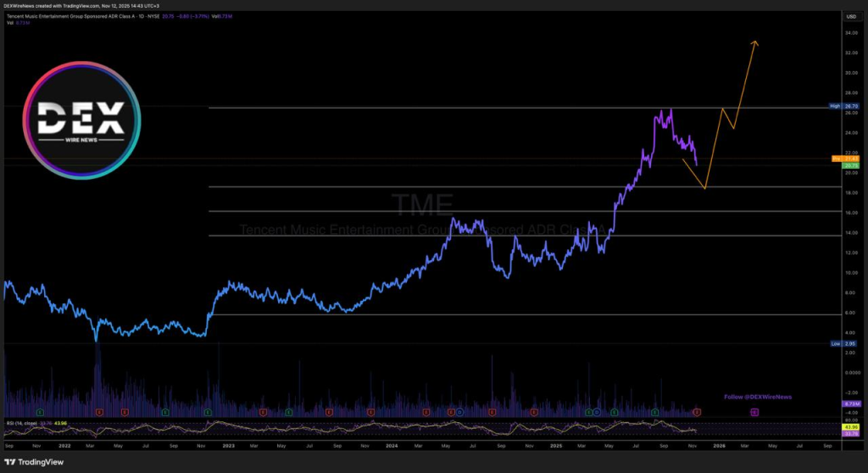
Task: Open the red earnings marker at November 2025
Action: point(697,412)
